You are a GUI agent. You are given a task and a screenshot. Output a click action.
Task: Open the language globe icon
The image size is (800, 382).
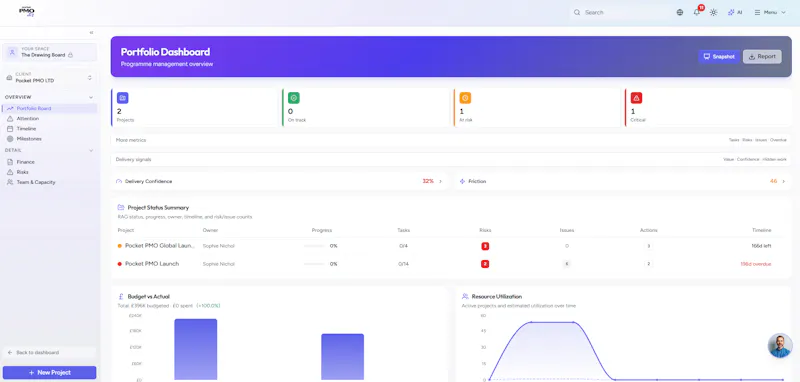680,12
